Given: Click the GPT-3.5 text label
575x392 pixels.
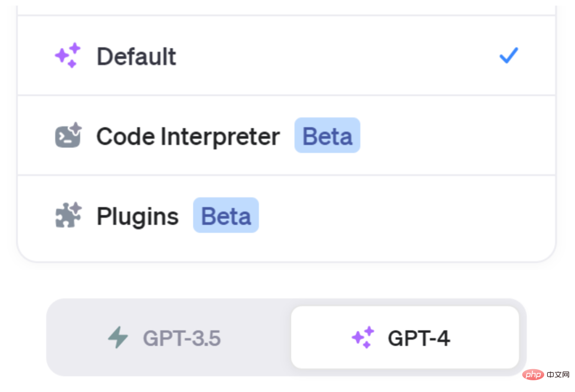Looking at the screenshot, I should coord(182,338).
